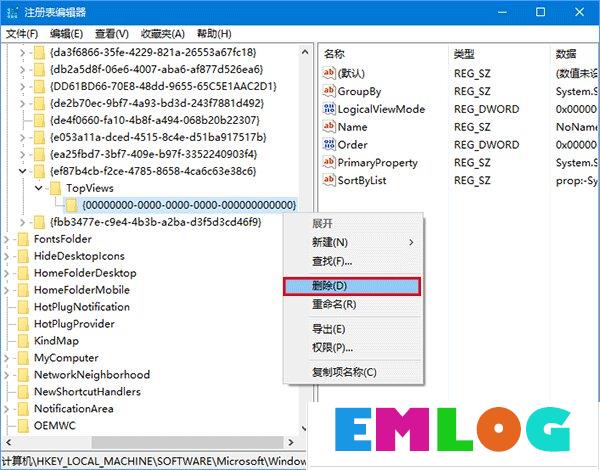Viewport: 600px width, 470px height.
Task: Choose 展开 in the context menu
Action: [353, 223]
